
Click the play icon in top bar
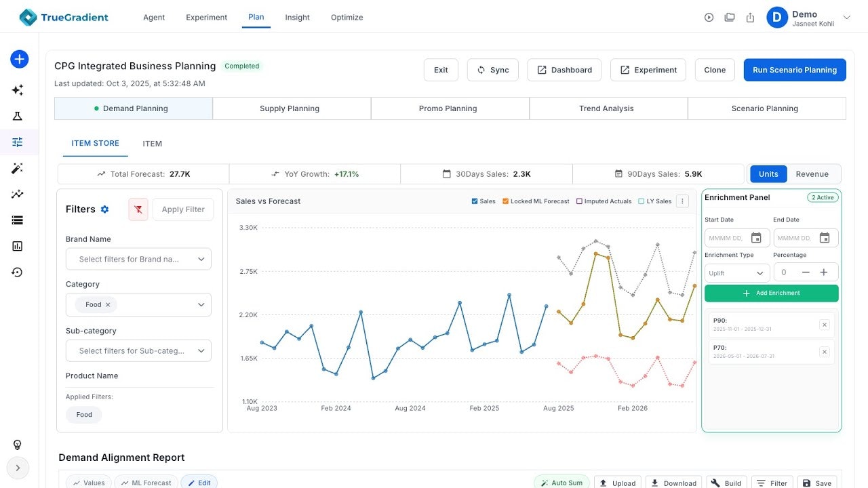tap(709, 18)
